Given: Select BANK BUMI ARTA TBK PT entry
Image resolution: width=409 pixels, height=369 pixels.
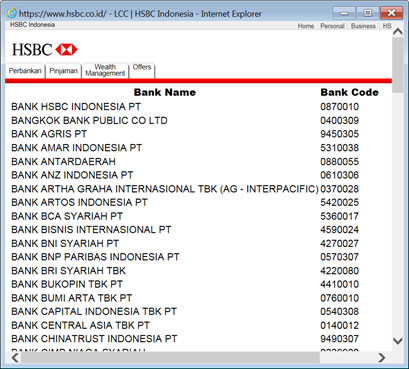Looking at the screenshot, I should [x=72, y=298].
